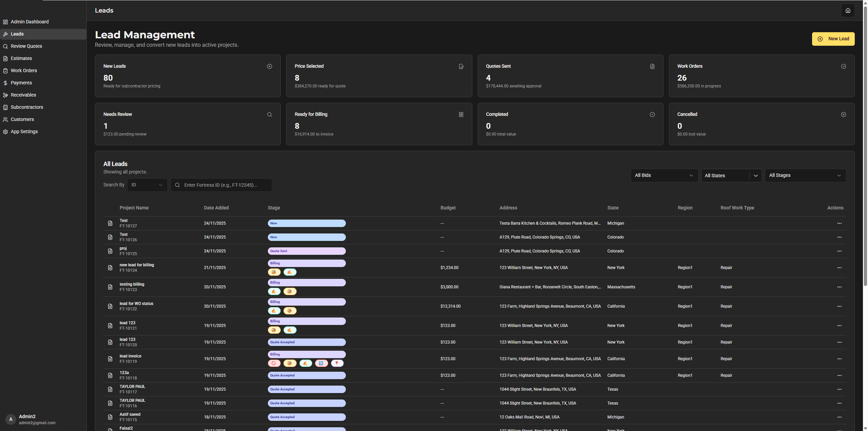Click document icon for FT-10127 row
The width and height of the screenshot is (868, 431).
tap(110, 223)
